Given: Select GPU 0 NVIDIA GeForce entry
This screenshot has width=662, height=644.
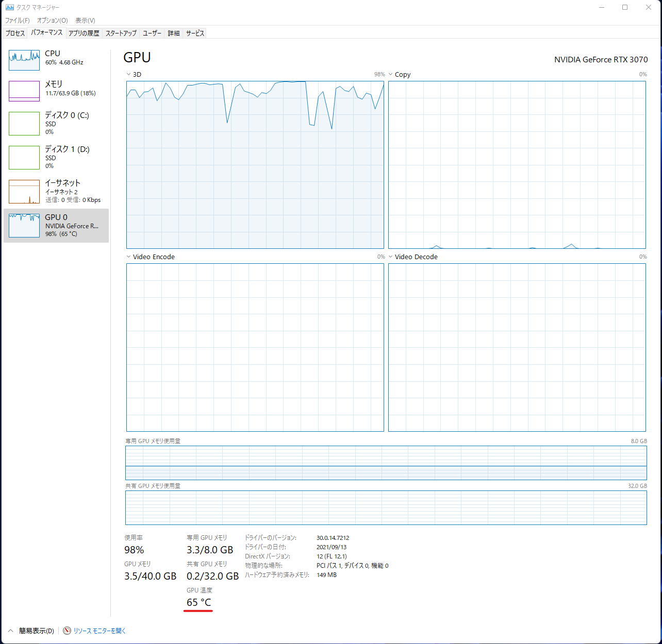Looking at the screenshot, I should point(56,226).
